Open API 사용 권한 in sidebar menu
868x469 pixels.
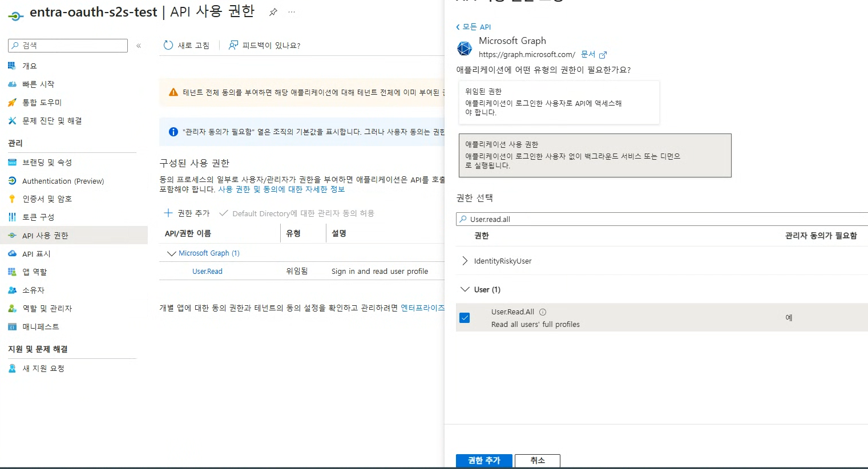tap(74, 235)
